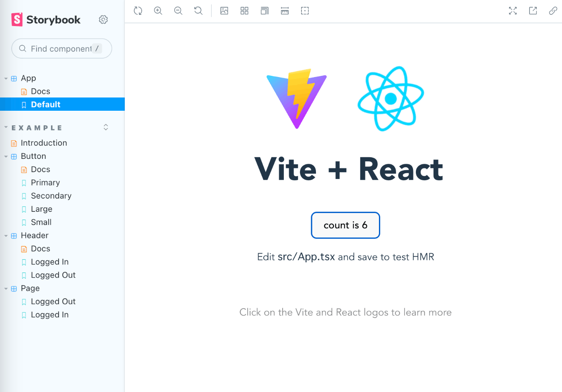Select Logged Out story under Page

53,302
